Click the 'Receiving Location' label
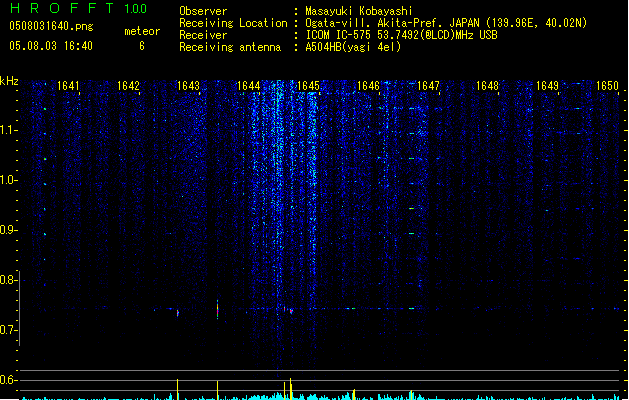 [233, 23]
